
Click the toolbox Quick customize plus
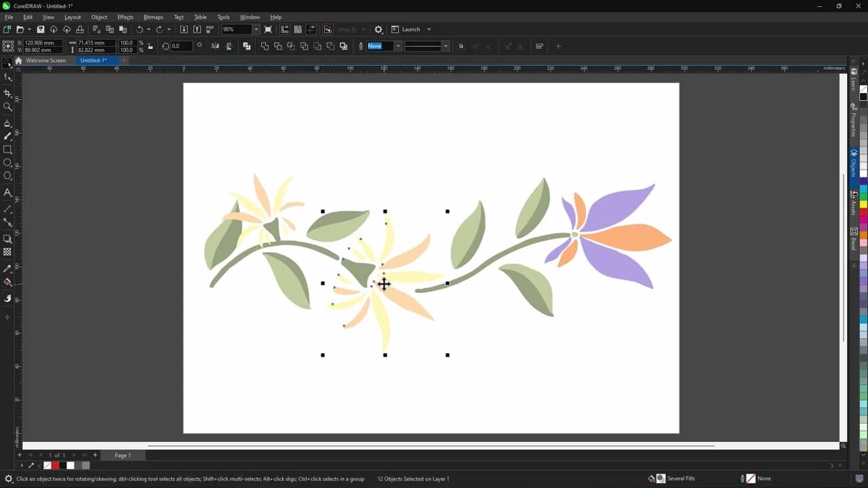[7, 317]
